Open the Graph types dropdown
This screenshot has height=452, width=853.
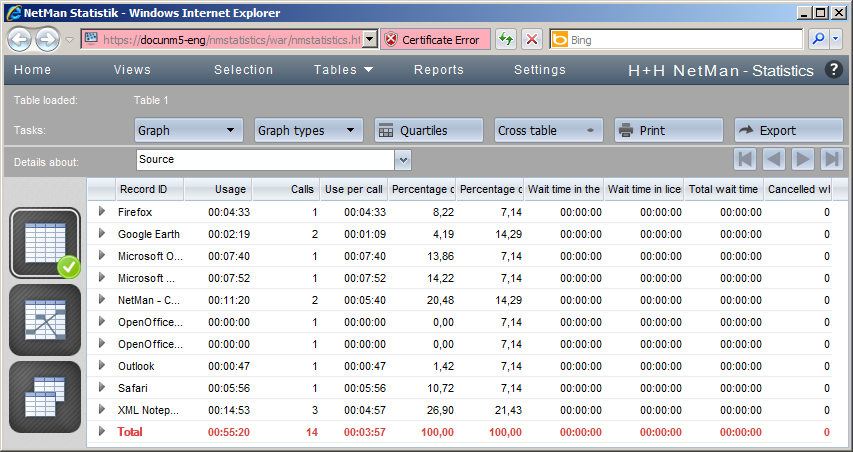(309, 130)
